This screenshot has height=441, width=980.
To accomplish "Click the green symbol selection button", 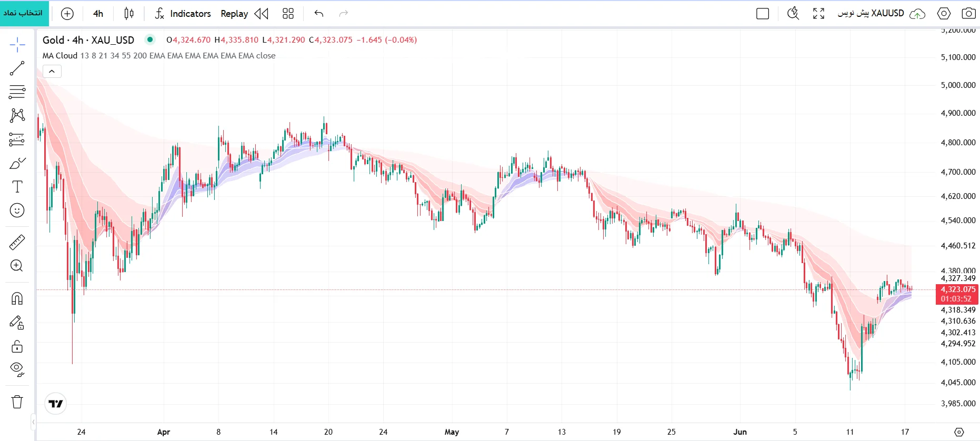I will click(x=24, y=13).
